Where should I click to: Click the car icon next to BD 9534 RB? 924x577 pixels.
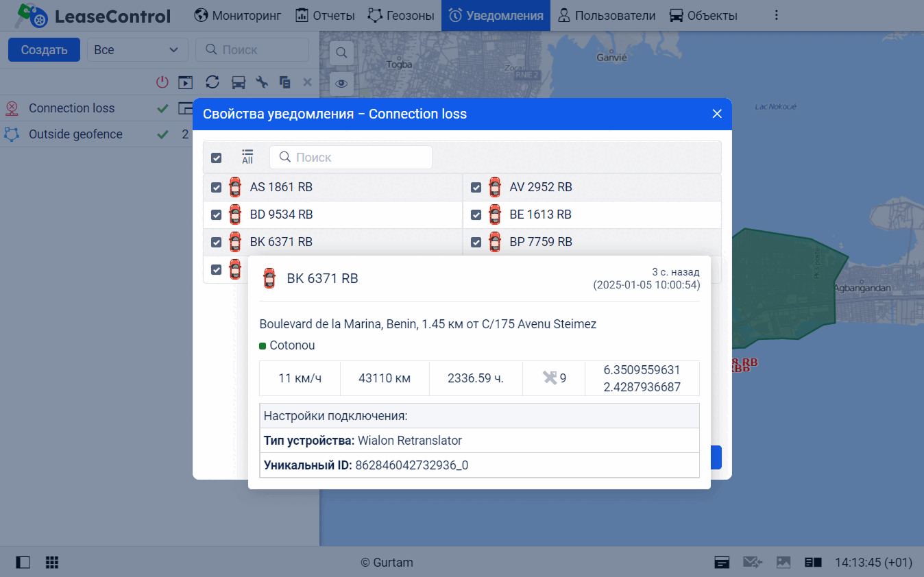point(235,214)
